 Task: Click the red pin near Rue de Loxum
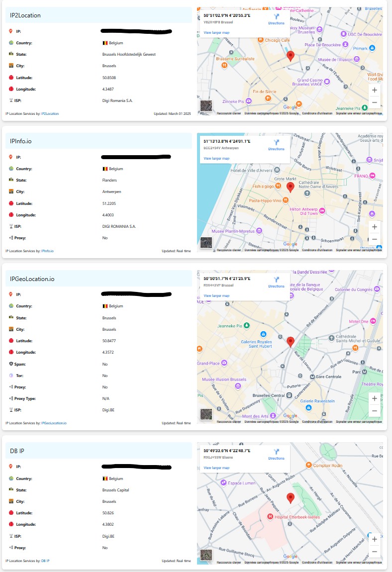[x=291, y=342]
